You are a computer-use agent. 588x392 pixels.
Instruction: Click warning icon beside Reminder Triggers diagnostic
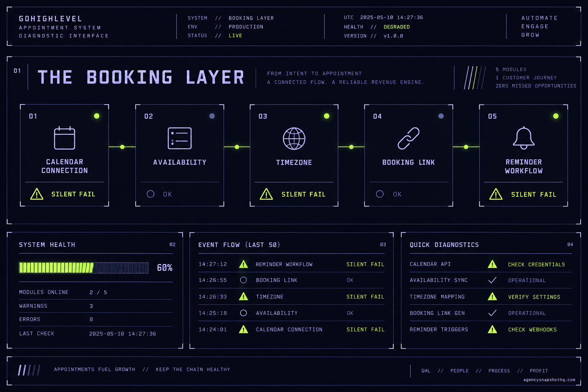pos(492,329)
